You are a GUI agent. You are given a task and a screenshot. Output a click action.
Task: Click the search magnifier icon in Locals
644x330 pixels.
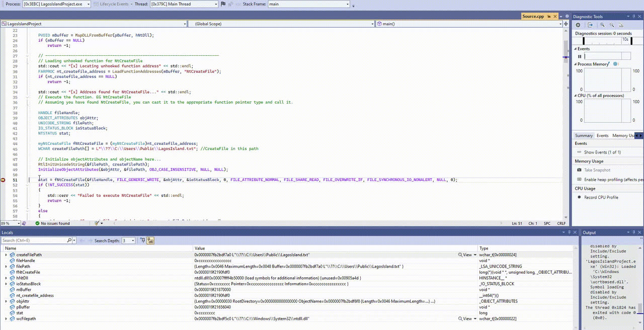pyautogui.click(x=70, y=240)
